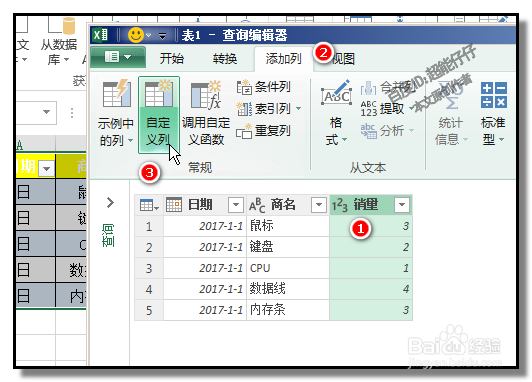Add a Conditional Column (条件列)
This screenshot has width=532, height=382.
point(264,87)
